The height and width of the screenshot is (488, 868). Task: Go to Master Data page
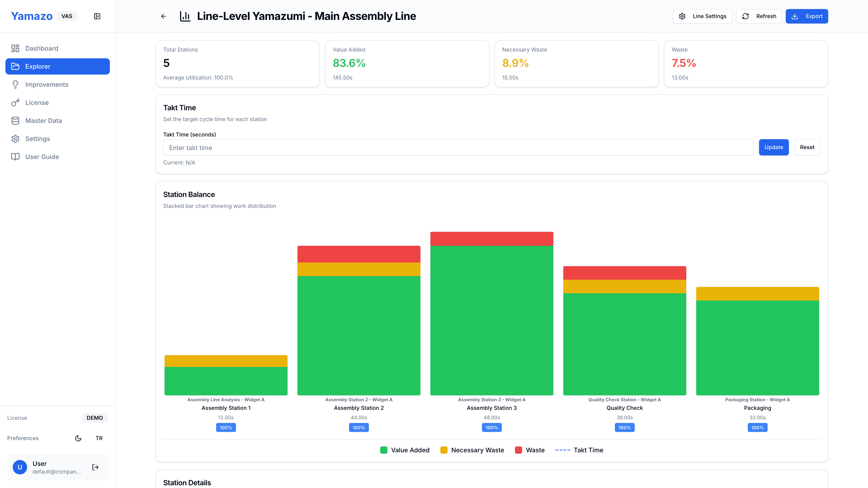(x=43, y=121)
